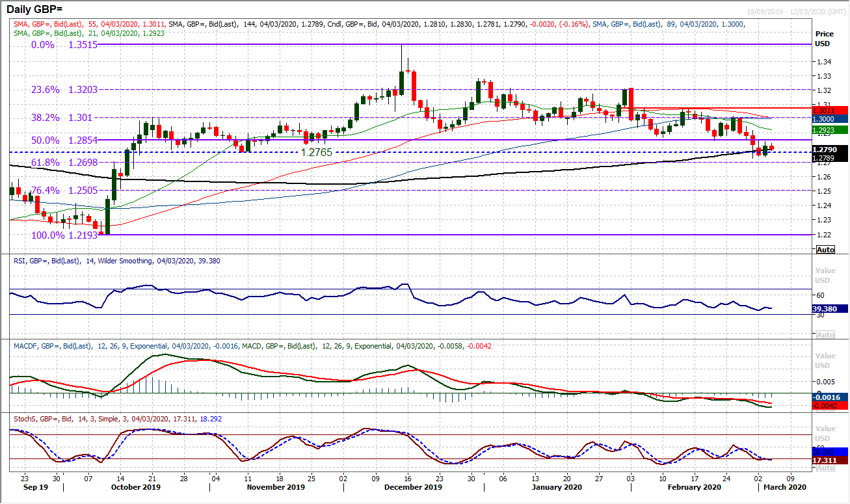Image resolution: width=850 pixels, height=504 pixels.
Task: Click the 76.4% 1.2505 Fibonacci label
Action: pyautogui.click(x=64, y=191)
